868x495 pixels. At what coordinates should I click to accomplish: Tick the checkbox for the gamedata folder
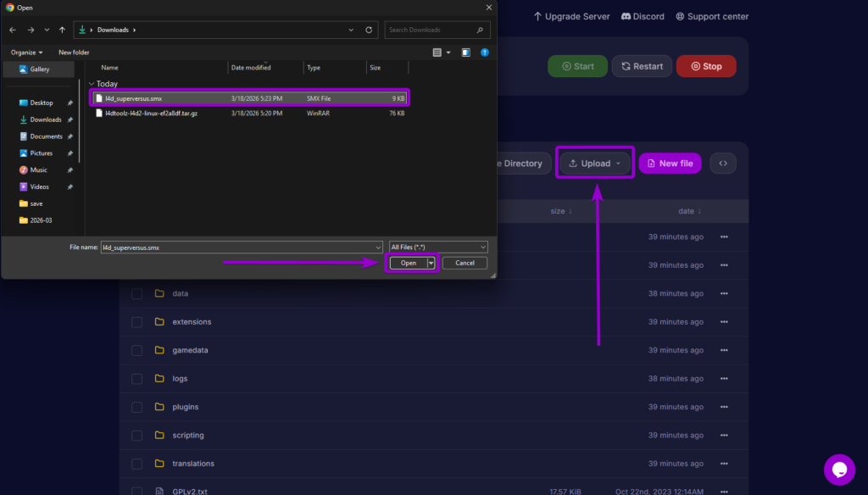[x=136, y=350]
